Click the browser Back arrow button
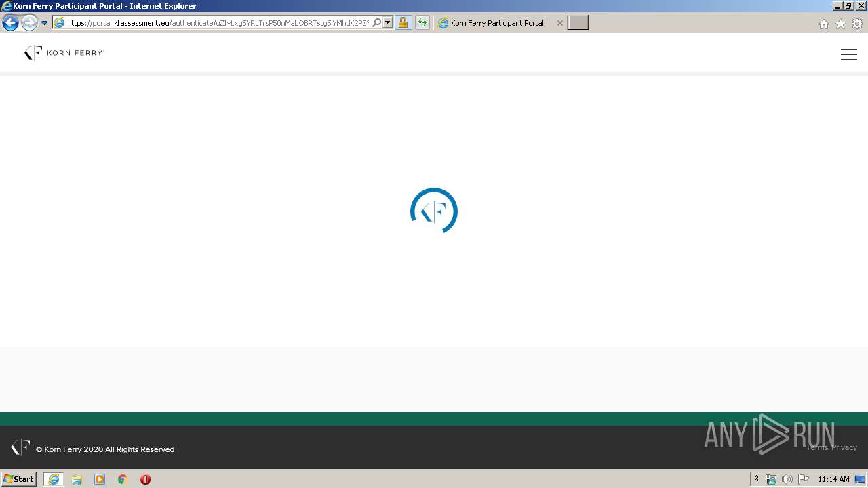This screenshot has width=868, height=488. coord(11,23)
